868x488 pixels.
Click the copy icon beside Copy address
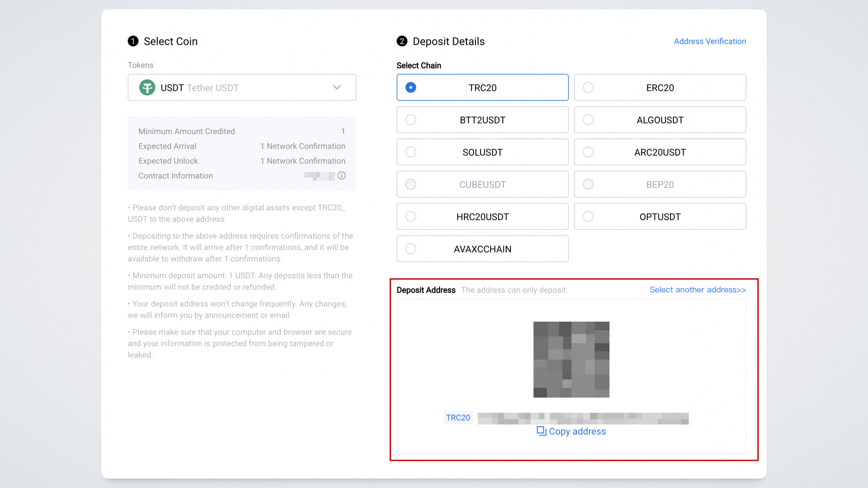[541, 431]
